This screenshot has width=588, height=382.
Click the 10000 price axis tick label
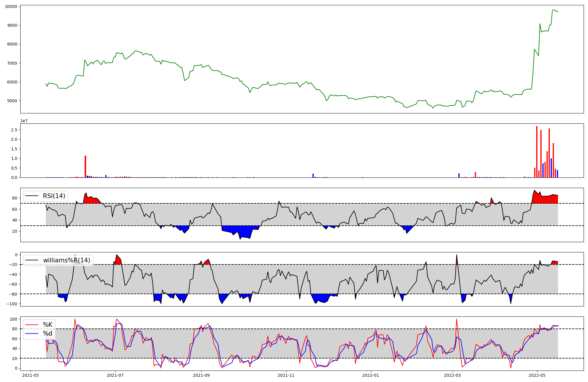pyautogui.click(x=11, y=6)
